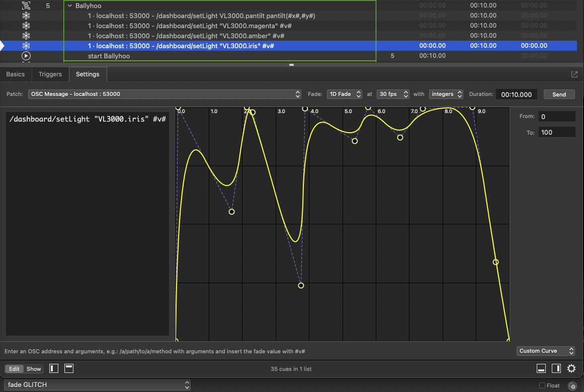Collapse the Ballyhoo group cue
584x392 pixels.
click(x=70, y=6)
